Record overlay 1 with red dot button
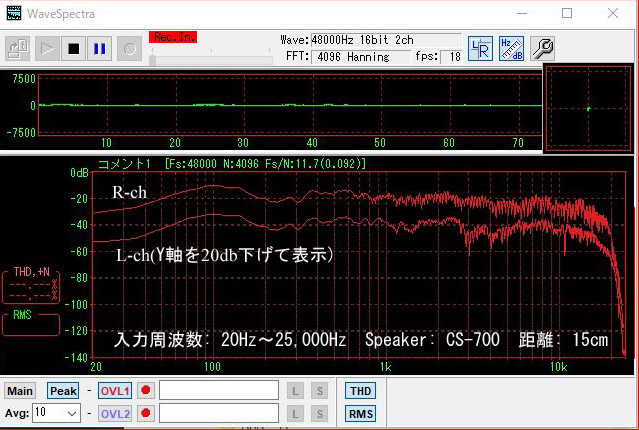Screen dimensions: 639x430 pos(146,390)
